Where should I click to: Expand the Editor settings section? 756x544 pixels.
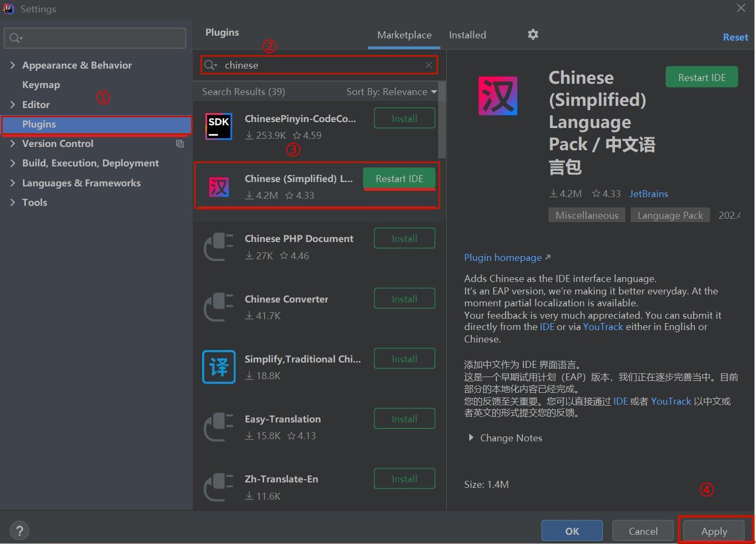(12, 104)
